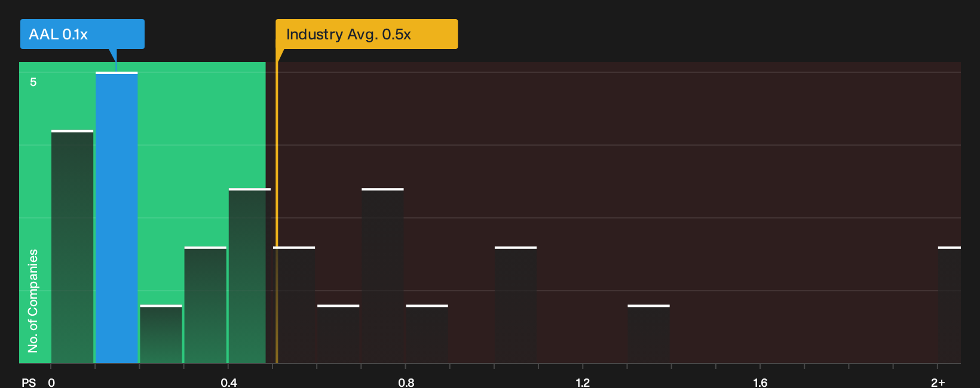Click the tall bar left of 0.8
Viewport: 980px width, 388px height.
click(382, 276)
